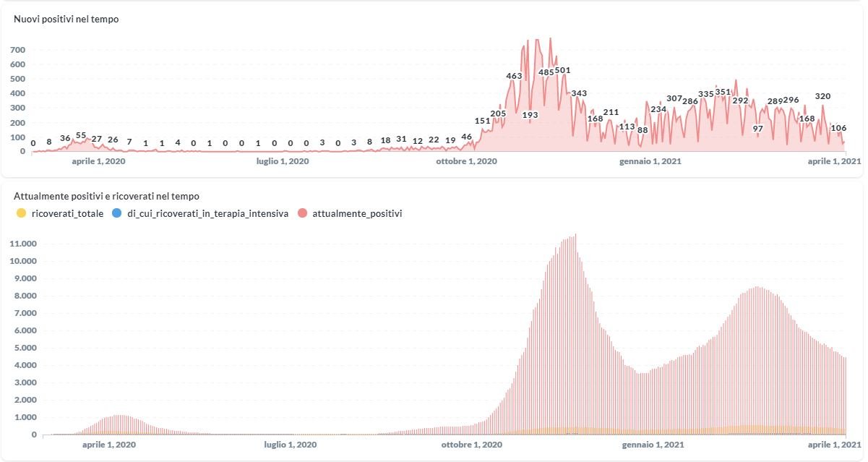Image resolution: width=868 pixels, height=462 pixels.
Task: Select the data point labeled 343
Action: 579,93
